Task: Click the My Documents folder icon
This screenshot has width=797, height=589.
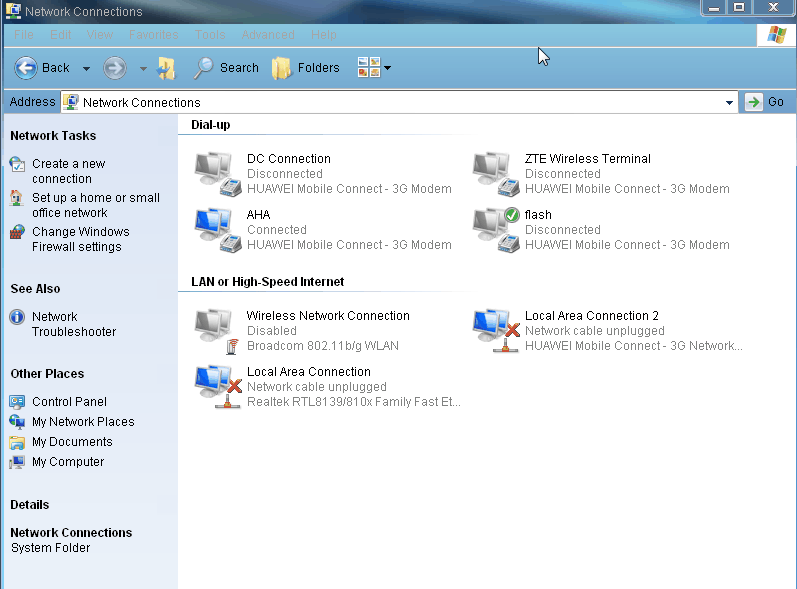Action: click(17, 442)
